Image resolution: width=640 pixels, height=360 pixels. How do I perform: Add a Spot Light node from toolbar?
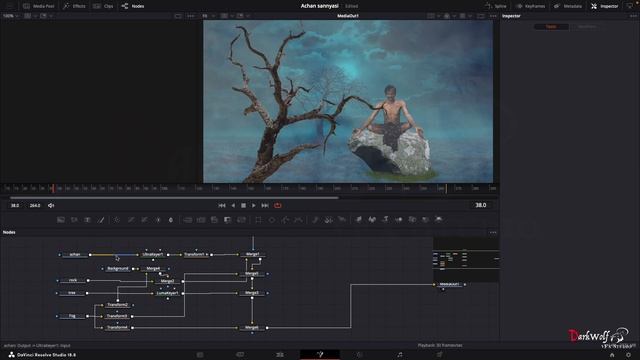(x=425, y=220)
